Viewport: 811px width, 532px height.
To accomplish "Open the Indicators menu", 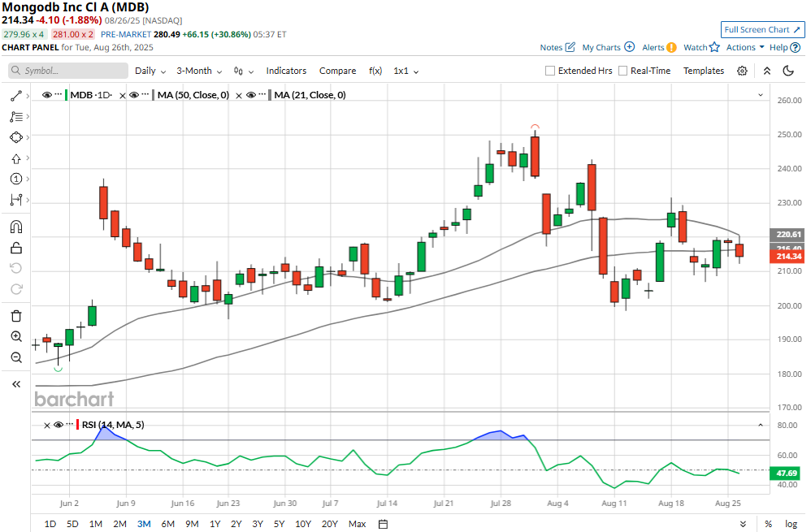I will (x=286, y=71).
